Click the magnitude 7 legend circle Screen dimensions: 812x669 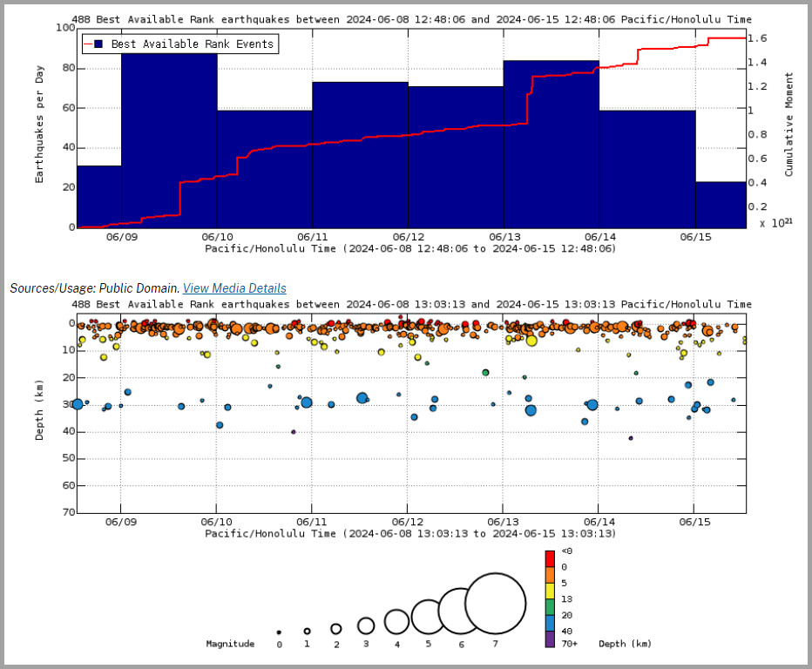495,604
